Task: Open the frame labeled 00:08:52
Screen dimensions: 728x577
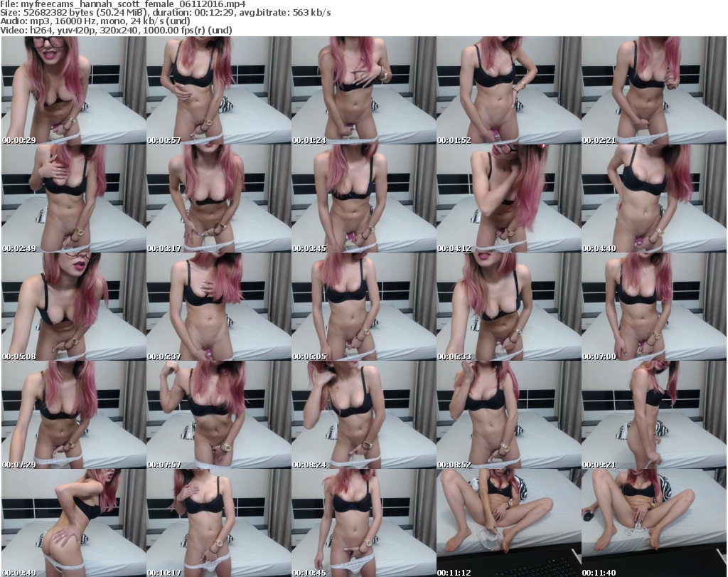Action: click(508, 415)
